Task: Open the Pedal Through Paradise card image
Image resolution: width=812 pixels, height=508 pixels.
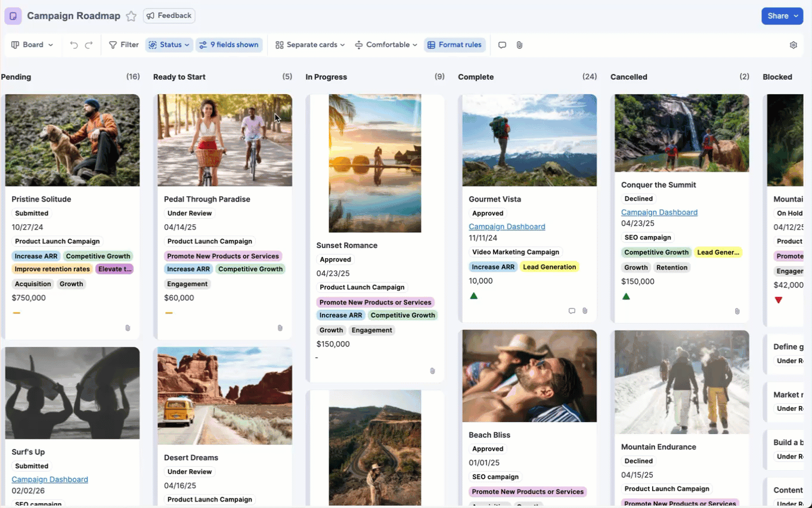Action: (225, 140)
